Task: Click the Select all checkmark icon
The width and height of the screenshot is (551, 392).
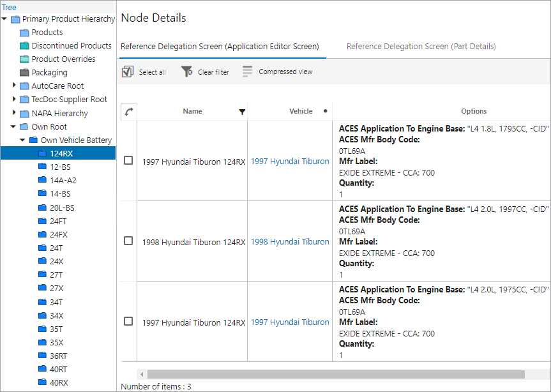Action: (x=128, y=72)
